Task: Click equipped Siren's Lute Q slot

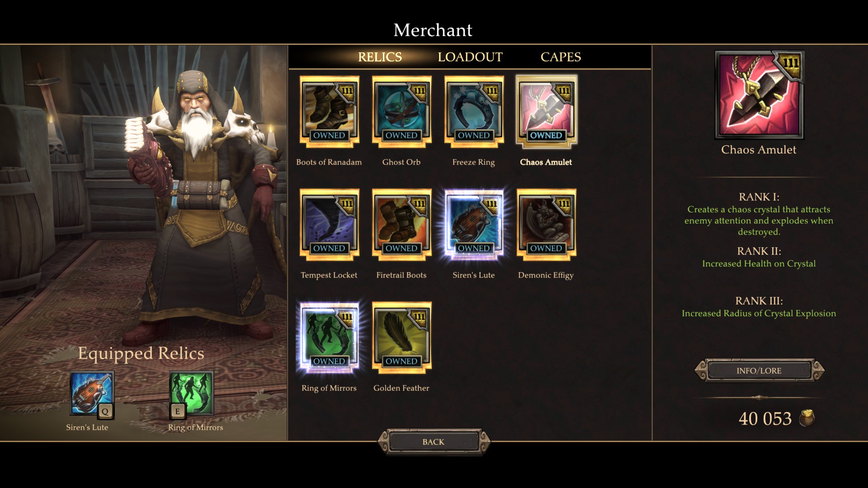Action: (x=92, y=394)
